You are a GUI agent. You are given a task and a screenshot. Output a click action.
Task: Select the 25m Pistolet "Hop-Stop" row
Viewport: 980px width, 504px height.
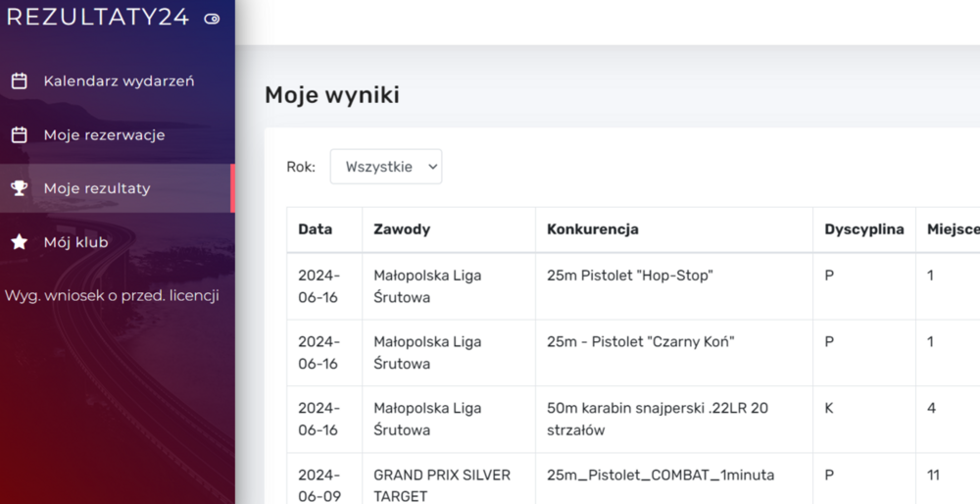coord(629,276)
